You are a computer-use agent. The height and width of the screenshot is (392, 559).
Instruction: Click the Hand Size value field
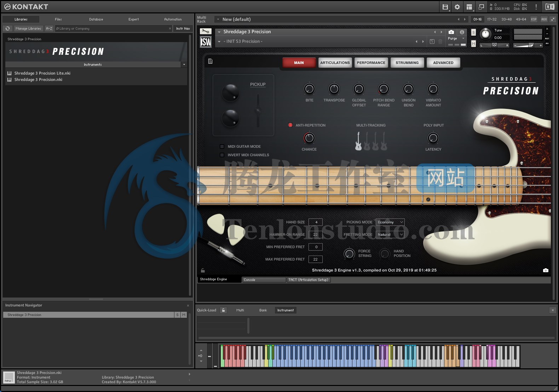[x=316, y=222]
